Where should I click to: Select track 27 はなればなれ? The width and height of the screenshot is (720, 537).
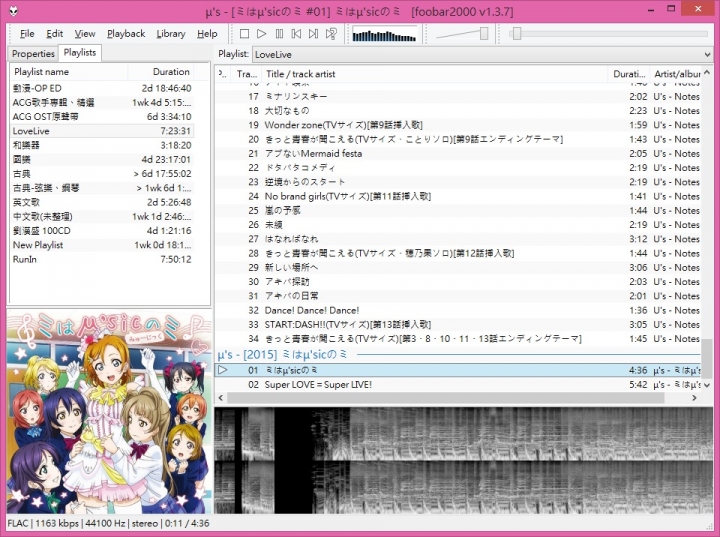coord(458,239)
